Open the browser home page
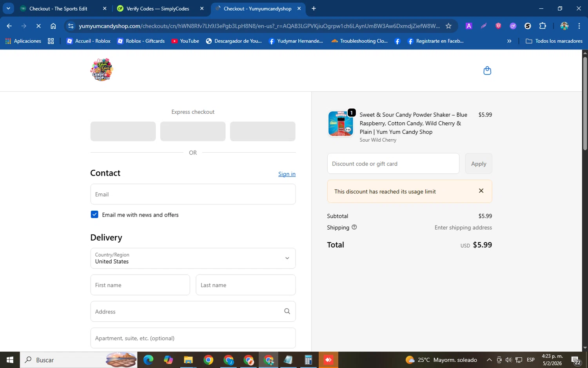 pos(53,26)
